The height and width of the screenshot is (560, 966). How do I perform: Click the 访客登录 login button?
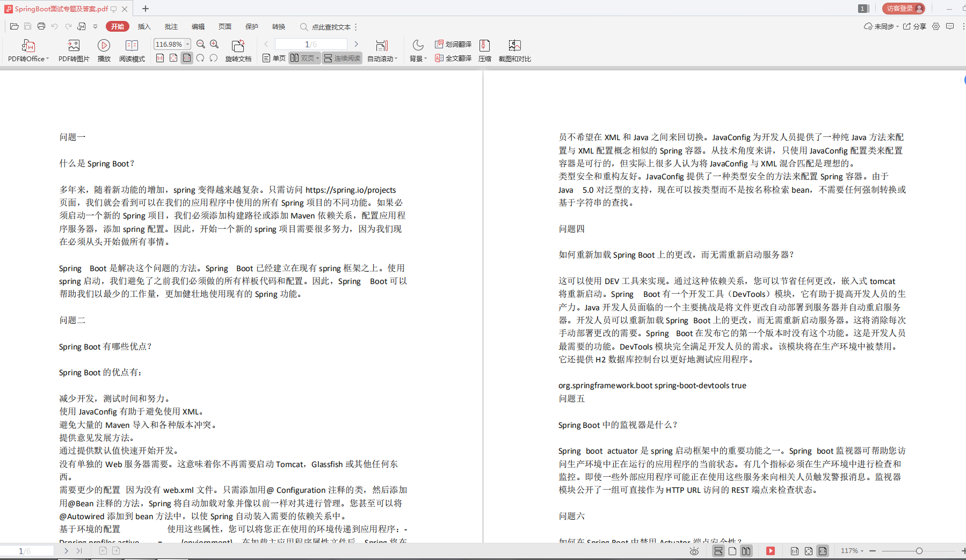point(904,8)
